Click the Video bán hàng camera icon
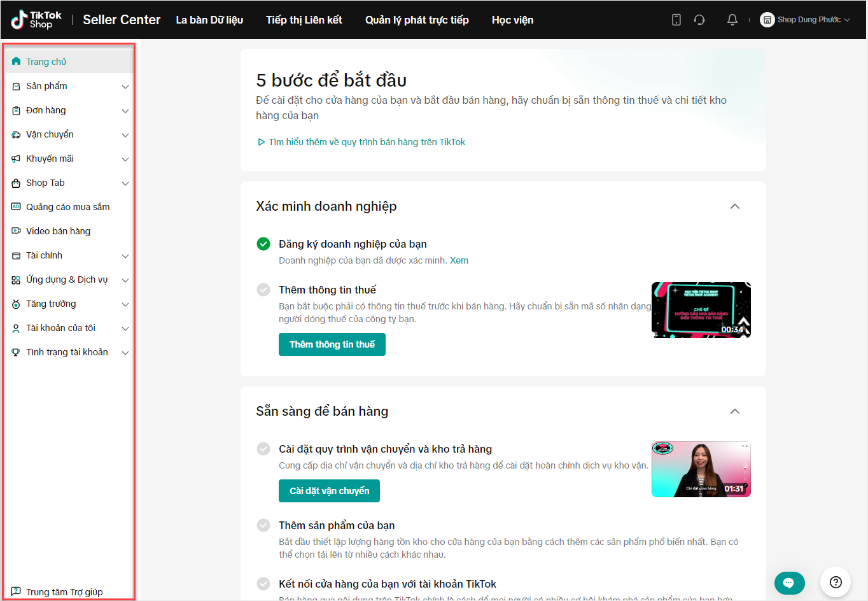 pos(16,231)
